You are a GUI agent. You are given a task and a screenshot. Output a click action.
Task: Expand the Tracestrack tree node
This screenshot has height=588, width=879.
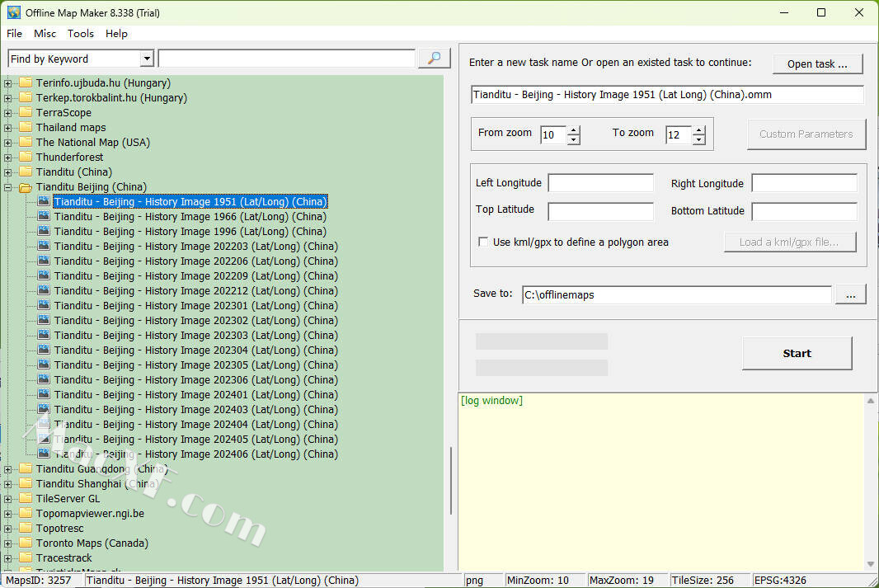[8, 558]
